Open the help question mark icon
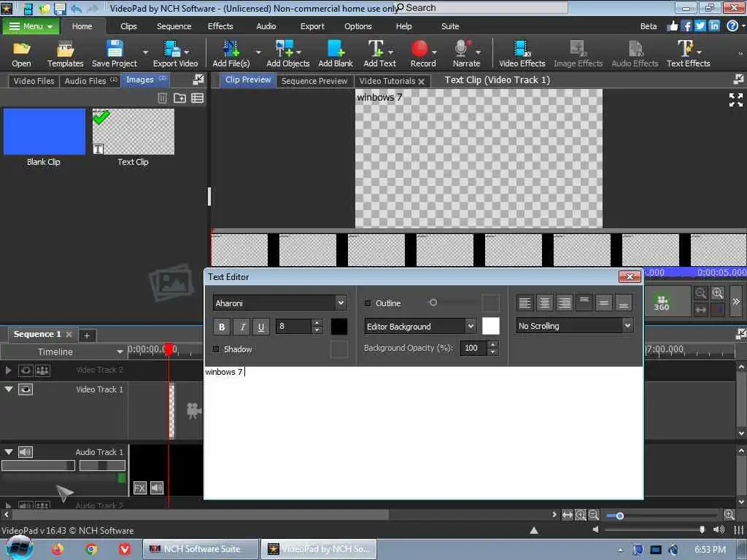The width and height of the screenshot is (747, 560). (732, 26)
